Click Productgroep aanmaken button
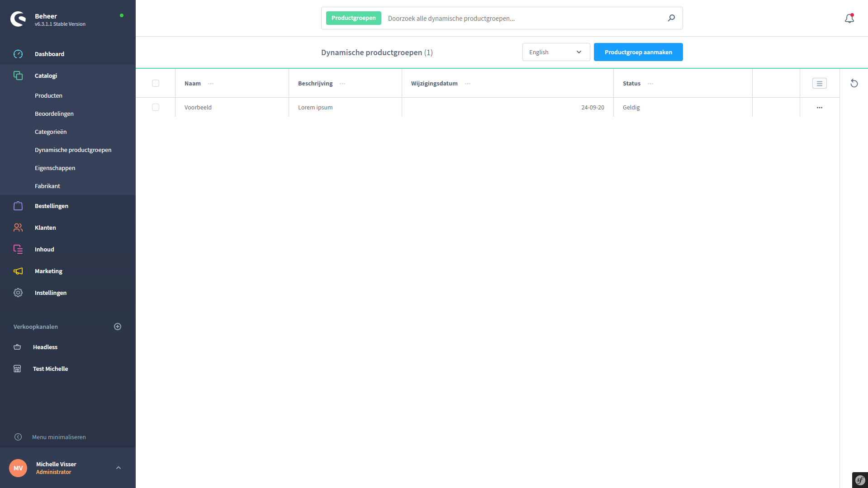868x488 pixels. pyautogui.click(x=638, y=52)
